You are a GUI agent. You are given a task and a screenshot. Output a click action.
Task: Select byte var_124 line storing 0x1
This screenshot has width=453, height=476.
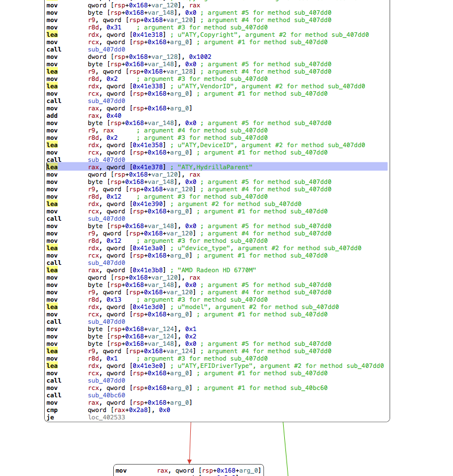(x=121, y=329)
